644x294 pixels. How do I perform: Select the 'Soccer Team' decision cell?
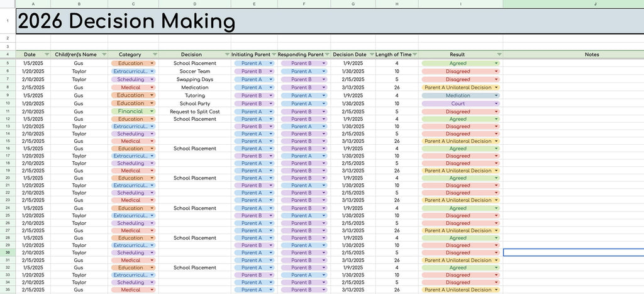(x=195, y=71)
